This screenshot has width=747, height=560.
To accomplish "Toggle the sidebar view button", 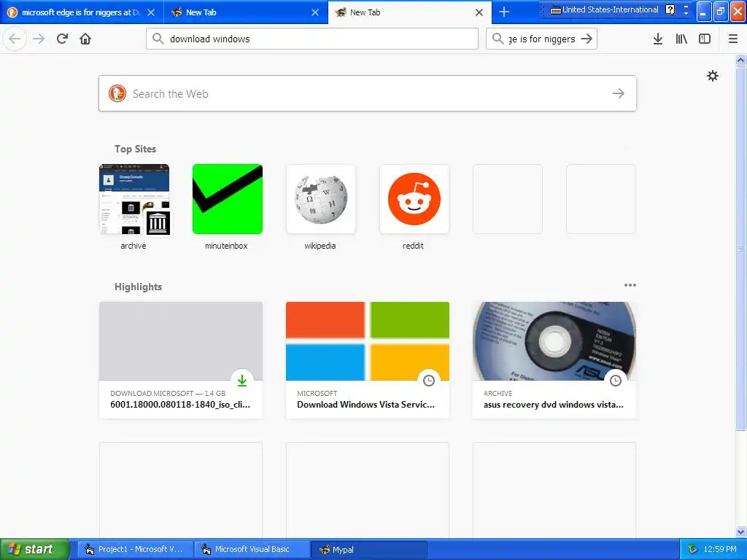I will coord(705,39).
